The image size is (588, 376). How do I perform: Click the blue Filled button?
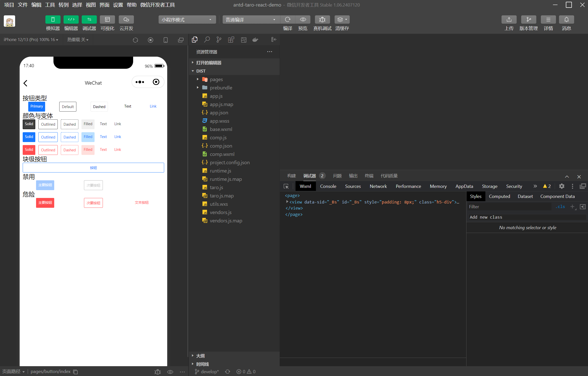[x=88, y=137]
